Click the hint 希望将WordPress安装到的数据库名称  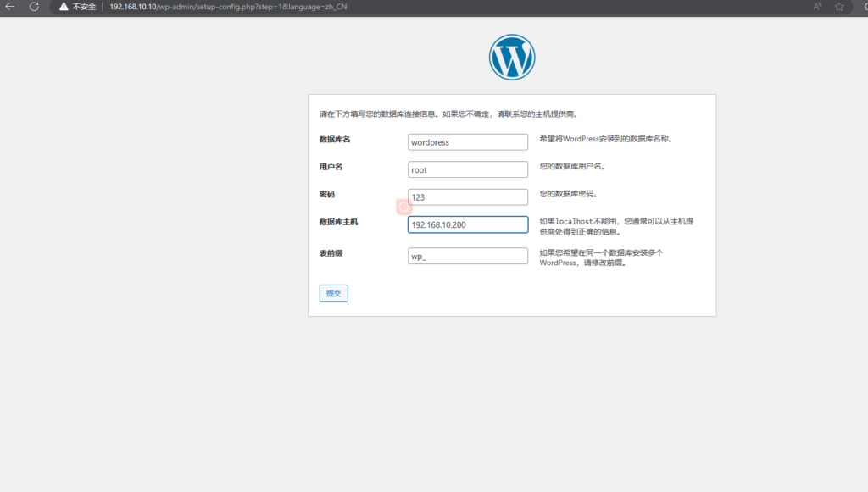pyautogui.click(x=606, y=139)
